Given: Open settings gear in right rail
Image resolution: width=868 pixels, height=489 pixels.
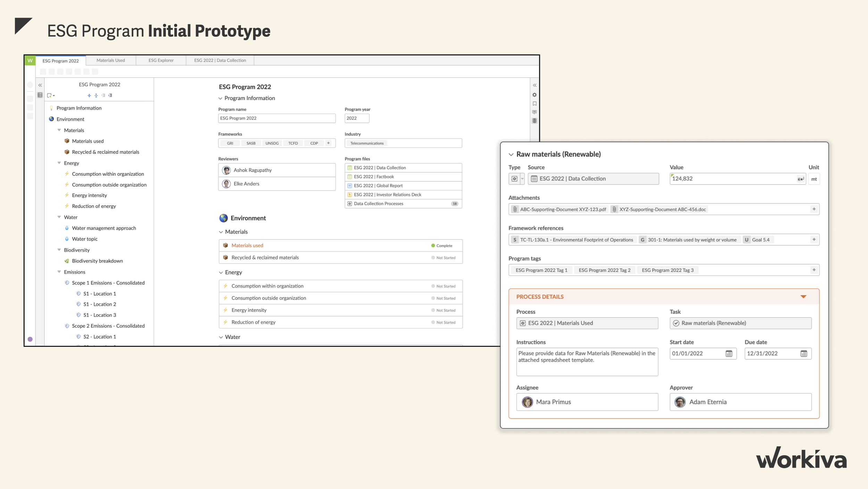Looking at the screenshot, I should coord(535,95).
